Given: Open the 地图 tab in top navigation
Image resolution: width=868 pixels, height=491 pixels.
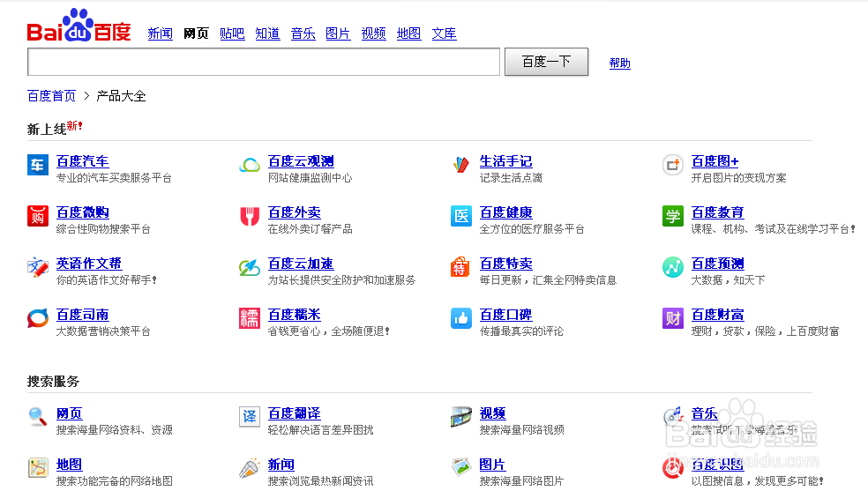Looking at the screenshot, I should coord(408,33).
